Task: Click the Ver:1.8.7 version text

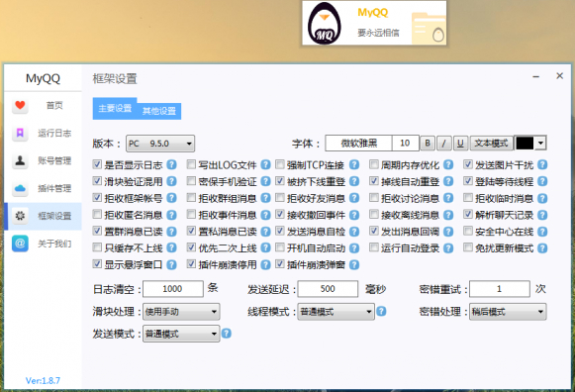Action: tap(43, 381)
